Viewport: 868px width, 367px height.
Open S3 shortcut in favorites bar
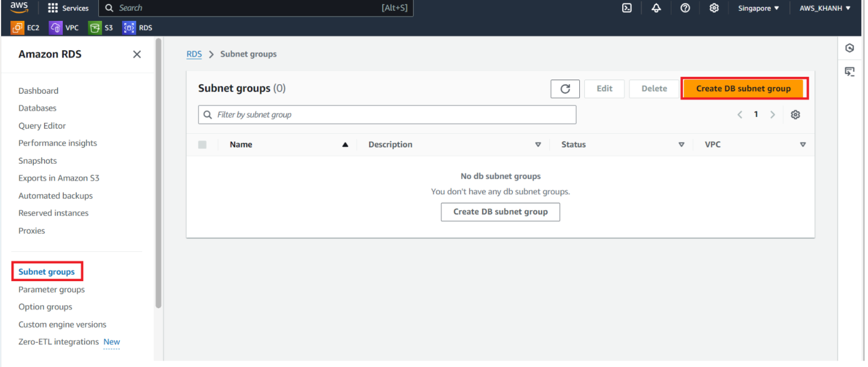pos(101,27)
